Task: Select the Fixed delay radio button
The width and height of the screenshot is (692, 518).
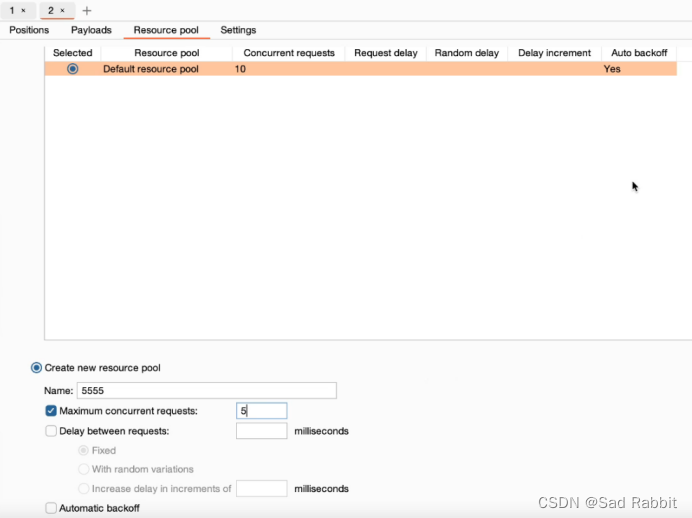Action: point(83,450)
